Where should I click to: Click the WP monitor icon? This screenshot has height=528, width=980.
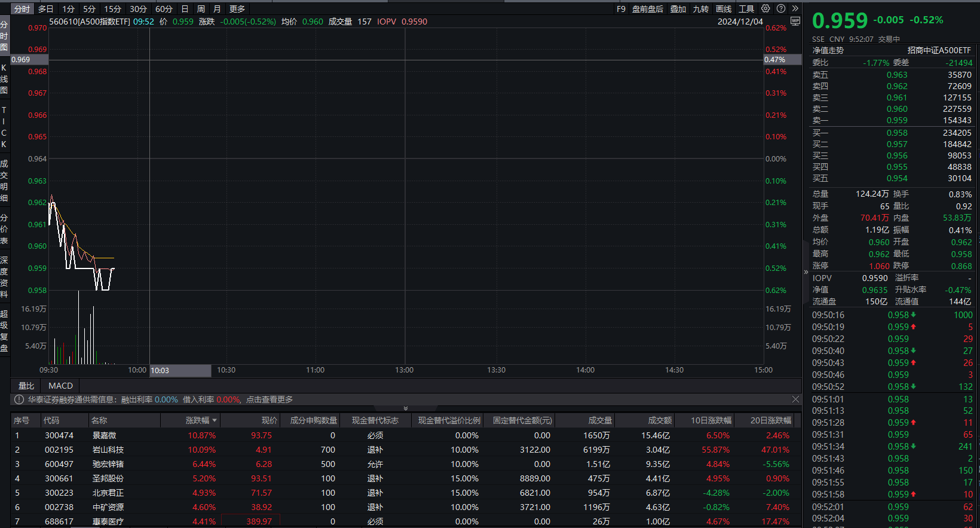click(x=795, y=21)
